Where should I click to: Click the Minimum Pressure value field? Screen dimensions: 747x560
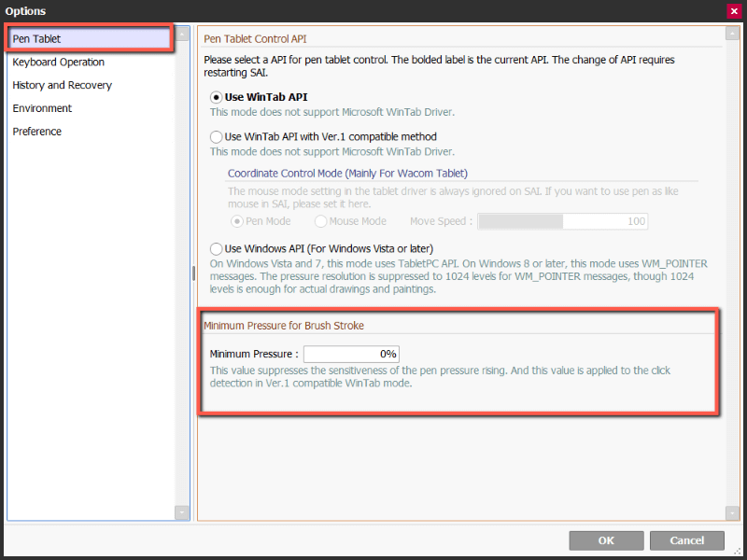[352, 354]
